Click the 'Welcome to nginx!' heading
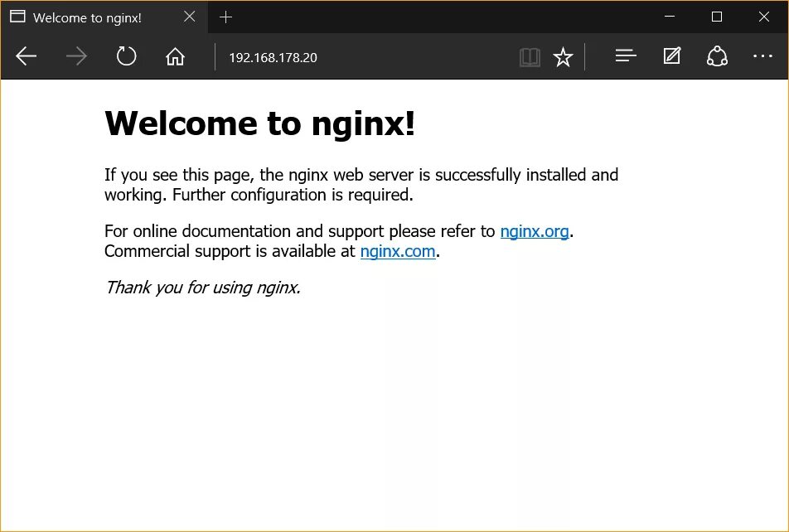 (x=259, y=123)
